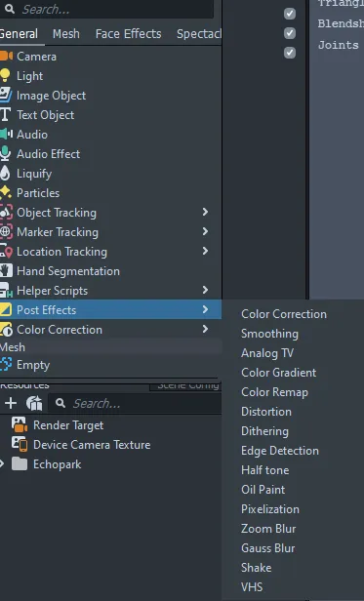Expand the Helper Scripts submenu arrow
The width and height of the screenshot is (364, 601).
tap(205, 290)
